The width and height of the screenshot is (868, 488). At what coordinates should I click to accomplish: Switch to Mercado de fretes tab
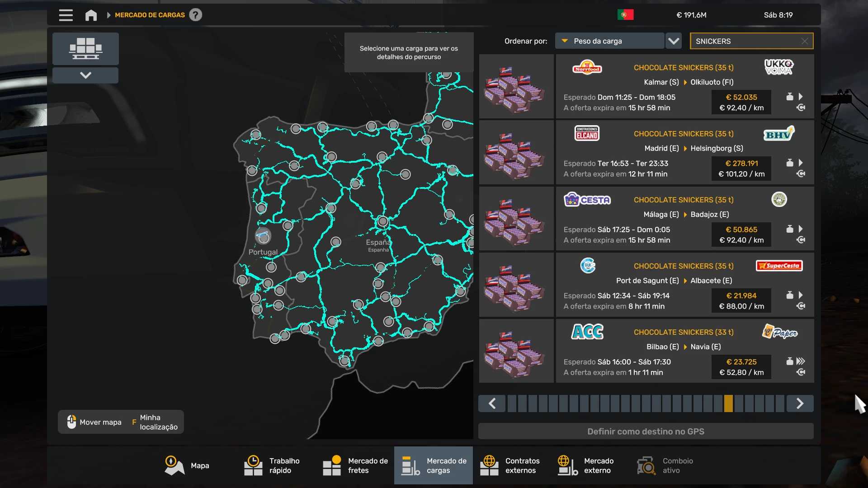click(355, 465)
